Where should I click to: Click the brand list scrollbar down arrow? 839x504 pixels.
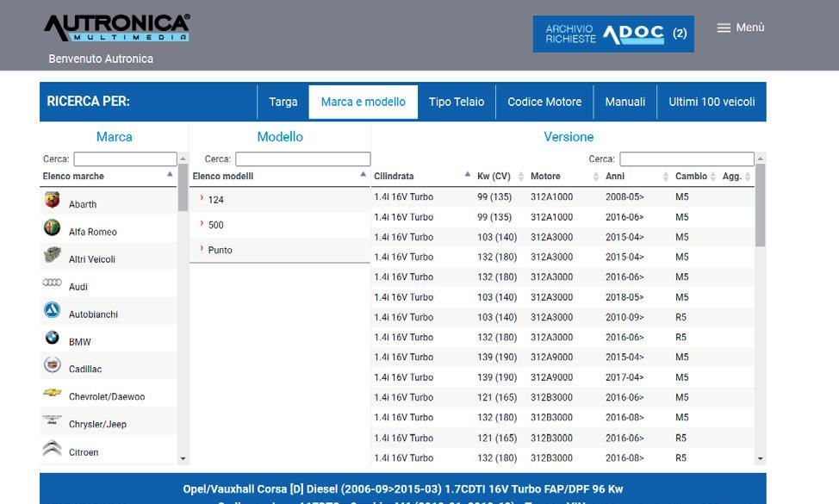point(183,458)
